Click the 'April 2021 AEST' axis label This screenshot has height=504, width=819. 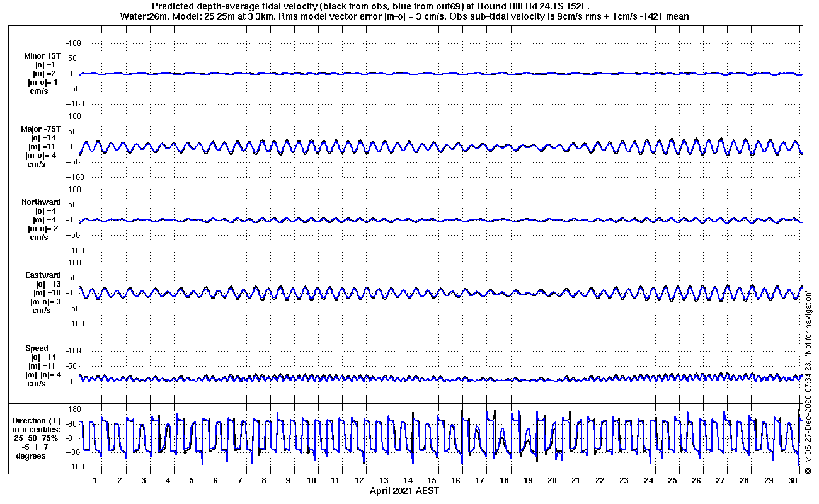click(404, 491)
